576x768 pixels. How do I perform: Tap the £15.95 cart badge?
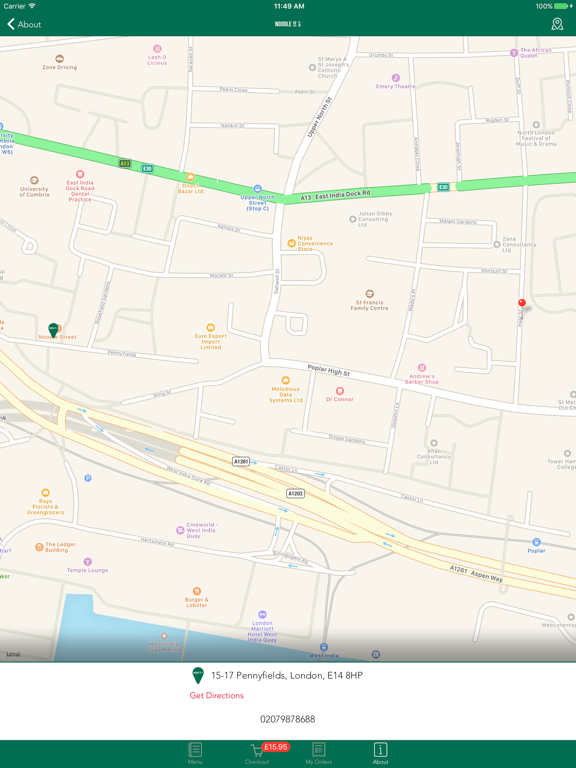pos(275,747)
